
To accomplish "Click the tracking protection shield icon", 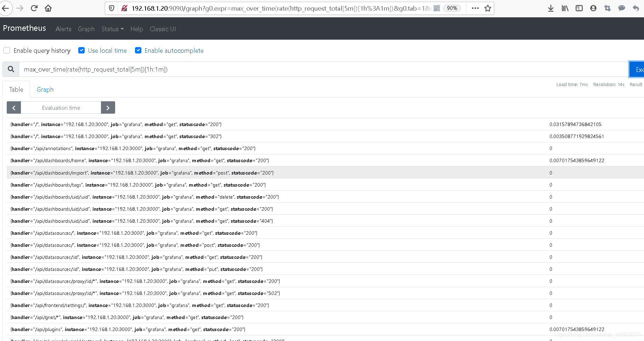I will tap(112, 8).
